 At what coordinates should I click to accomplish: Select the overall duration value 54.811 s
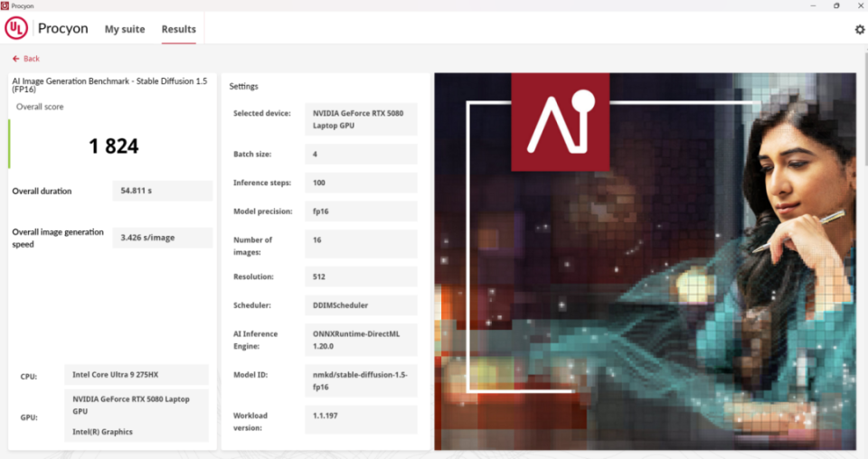(162, 191)
